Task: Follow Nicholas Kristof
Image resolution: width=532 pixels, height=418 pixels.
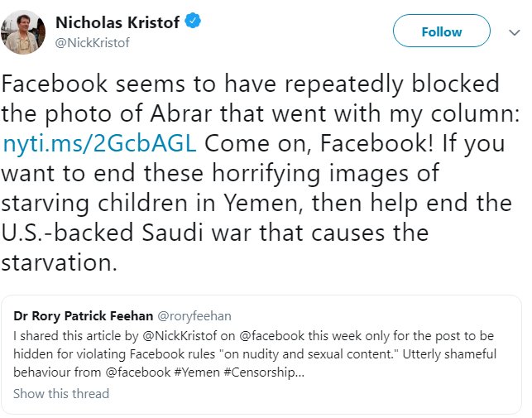Action: click(x=442, y=31)
